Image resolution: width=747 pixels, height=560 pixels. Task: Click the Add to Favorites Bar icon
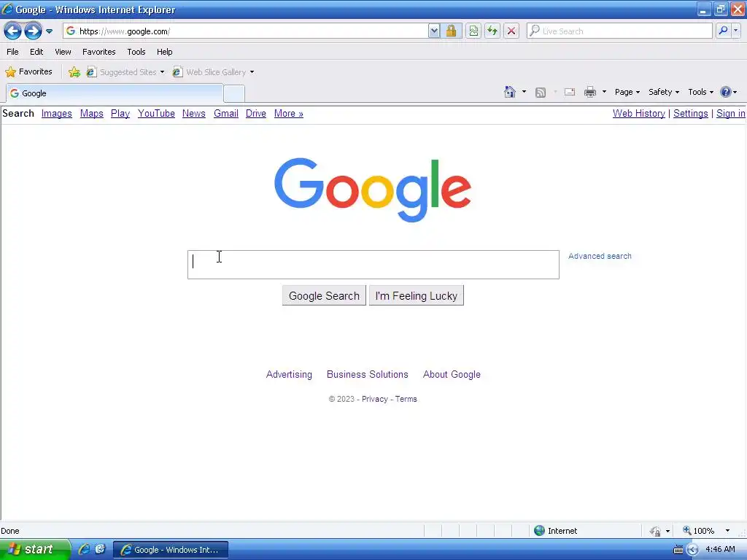click(74, 72)
